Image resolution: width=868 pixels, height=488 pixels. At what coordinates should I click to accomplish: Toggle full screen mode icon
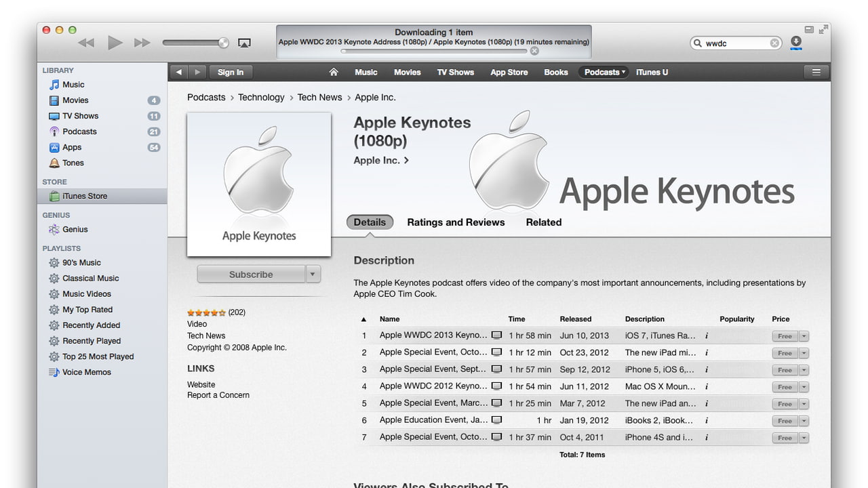pyautogui.click(x=823, y=29)
